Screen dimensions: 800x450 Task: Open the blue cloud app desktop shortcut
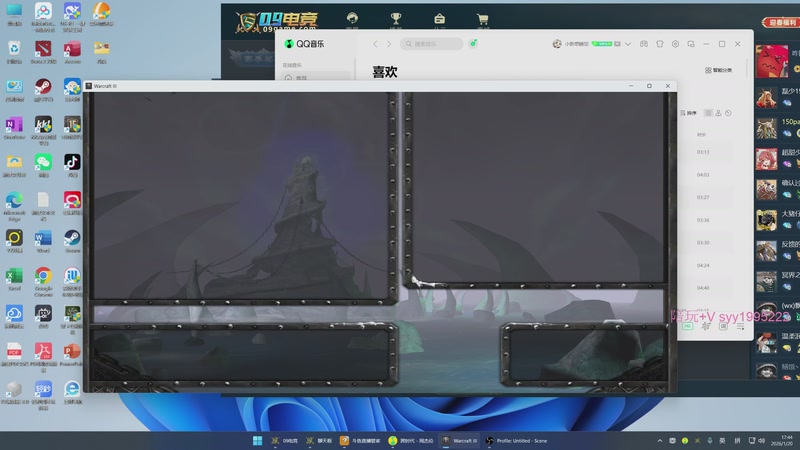pos(14,316)
